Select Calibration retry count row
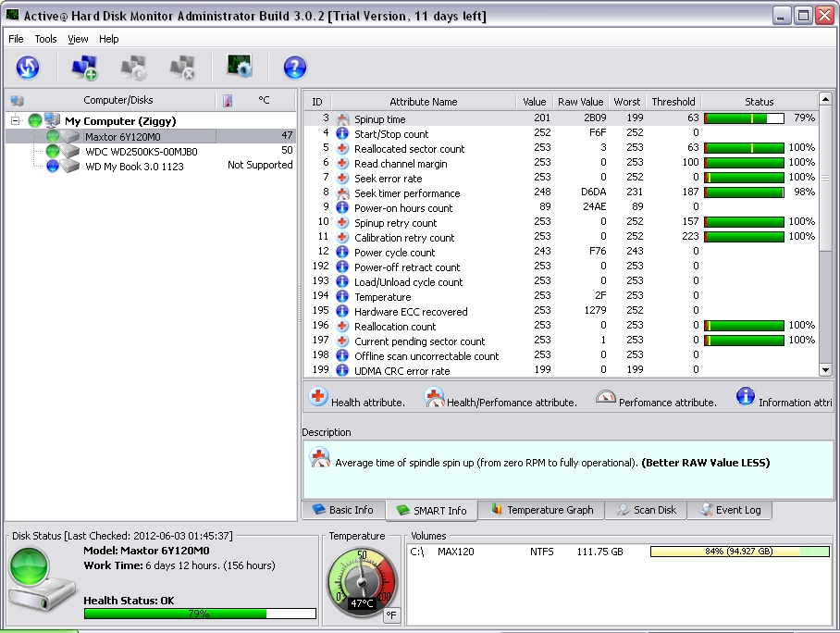Image resolution: width=840 pixels, height=633 pixels. (x=561, y=238)
